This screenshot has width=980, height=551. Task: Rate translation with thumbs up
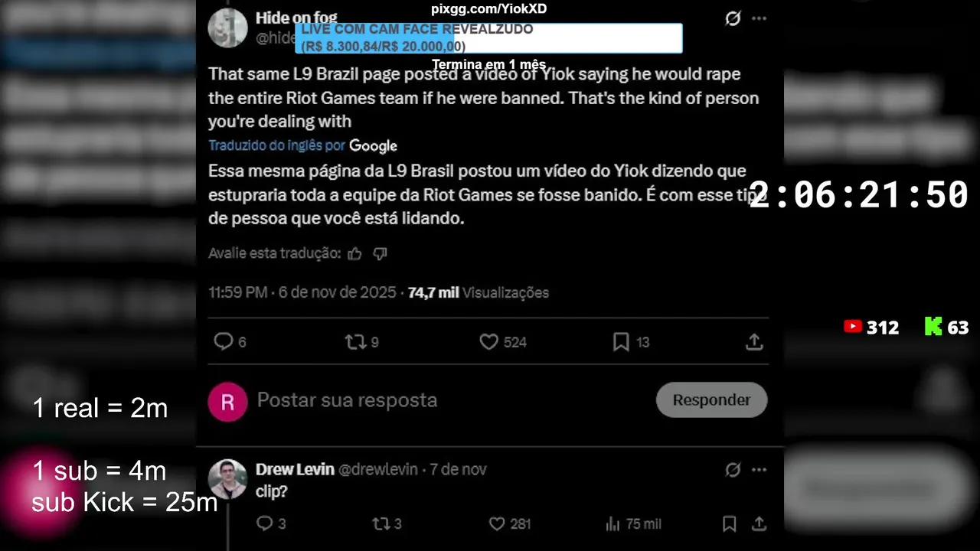354,253
